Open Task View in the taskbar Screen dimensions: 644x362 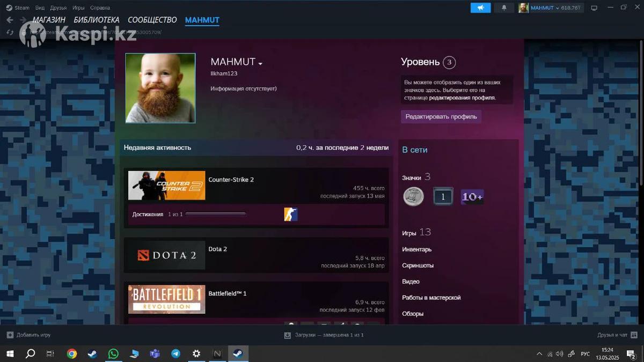(50, 353)
